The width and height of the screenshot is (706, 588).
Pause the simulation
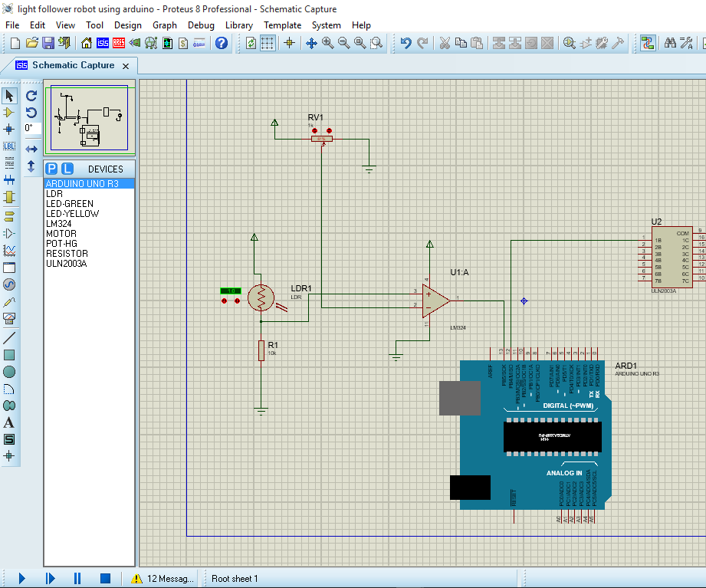point(77,578)
